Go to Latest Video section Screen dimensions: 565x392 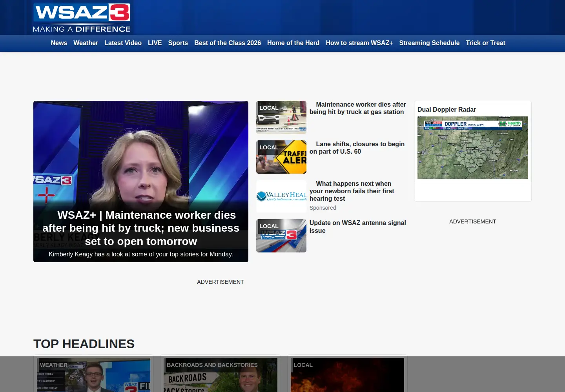[x=123, y=43]
